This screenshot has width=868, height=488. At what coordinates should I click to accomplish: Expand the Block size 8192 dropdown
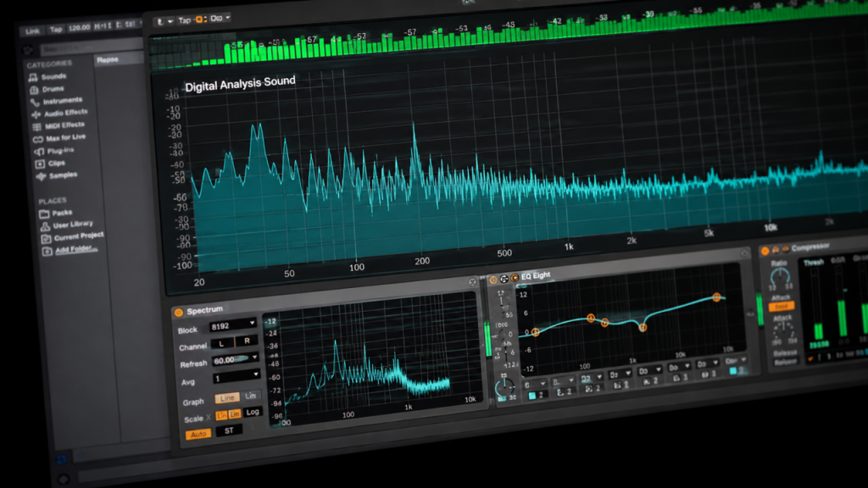(x=232, y=325)
